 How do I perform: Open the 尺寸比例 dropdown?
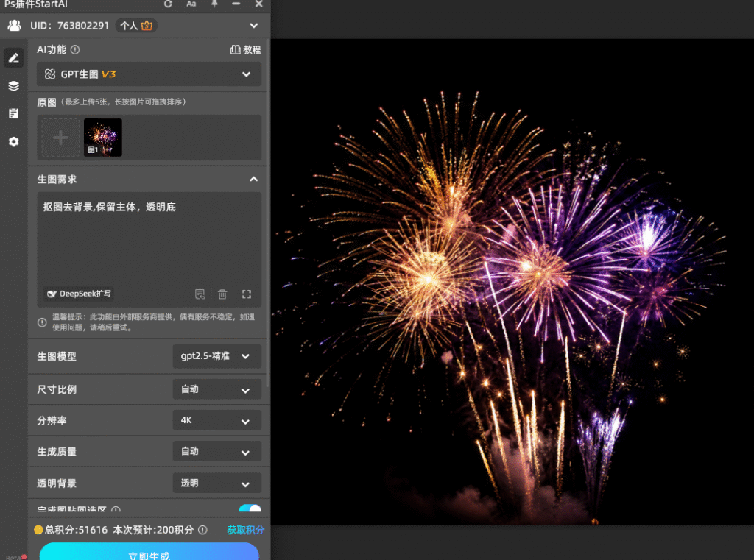click(217, 389)
